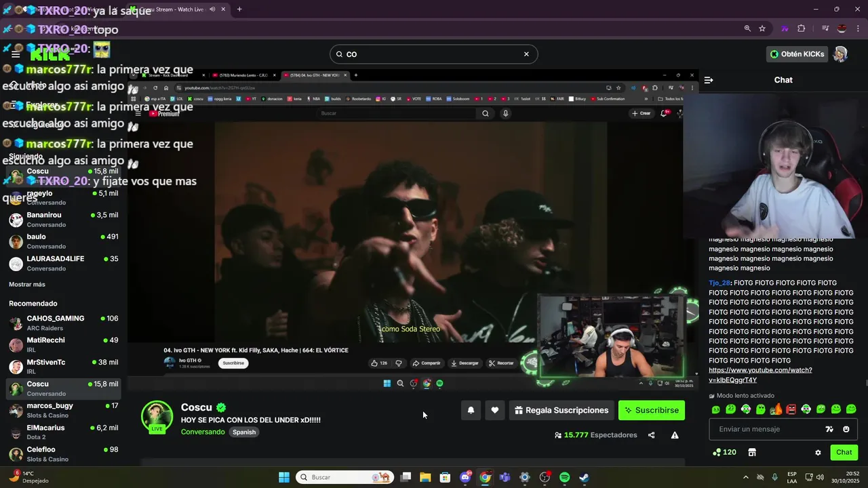Open weather widget showing 14°C Despejado

[30, 477]
